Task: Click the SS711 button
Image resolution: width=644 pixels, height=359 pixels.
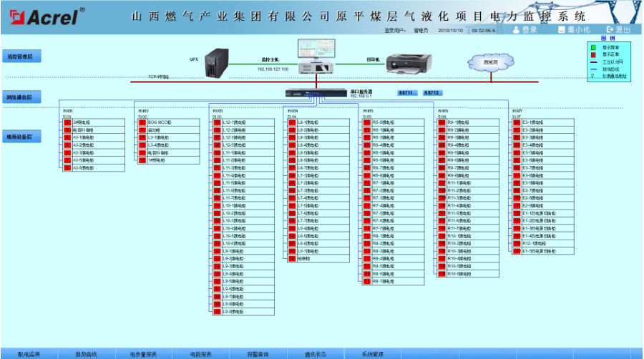Action: (x=407, y=93)
